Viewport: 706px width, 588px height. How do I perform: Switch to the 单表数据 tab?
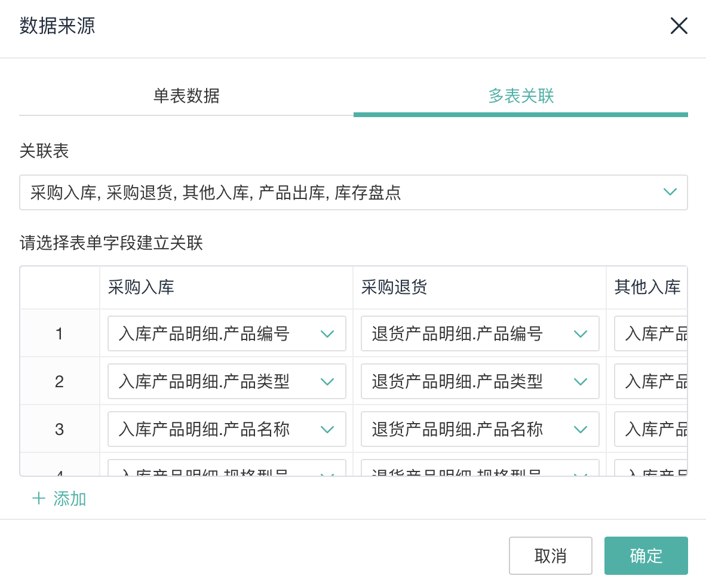(x=186, y=96)
